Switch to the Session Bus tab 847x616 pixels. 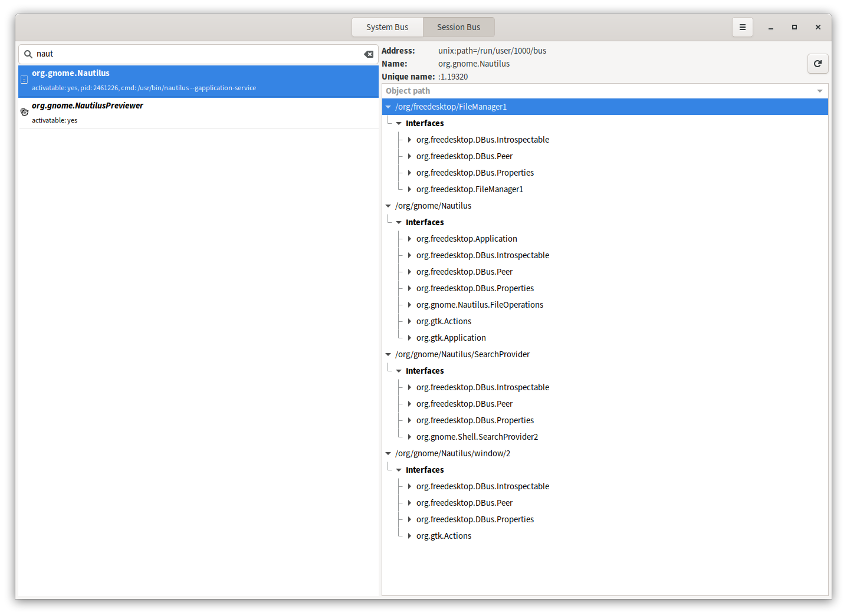[x=458, y=27]
